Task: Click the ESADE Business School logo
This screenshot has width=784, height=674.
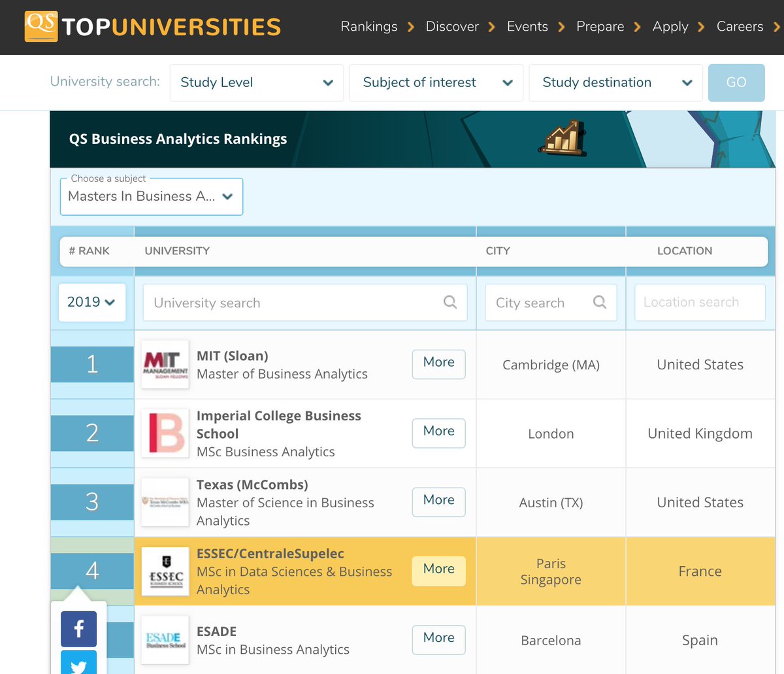Action: click(165, 640)
